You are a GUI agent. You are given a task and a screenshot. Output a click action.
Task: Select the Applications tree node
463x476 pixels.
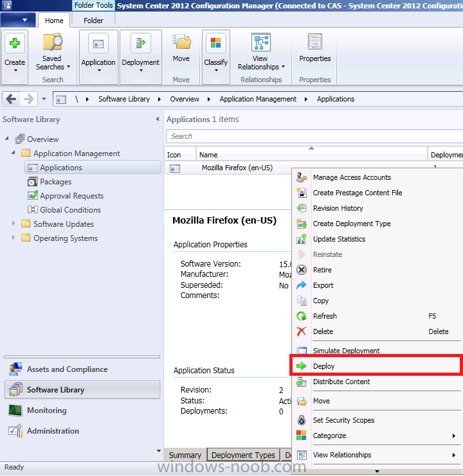[x=93, y=168]
